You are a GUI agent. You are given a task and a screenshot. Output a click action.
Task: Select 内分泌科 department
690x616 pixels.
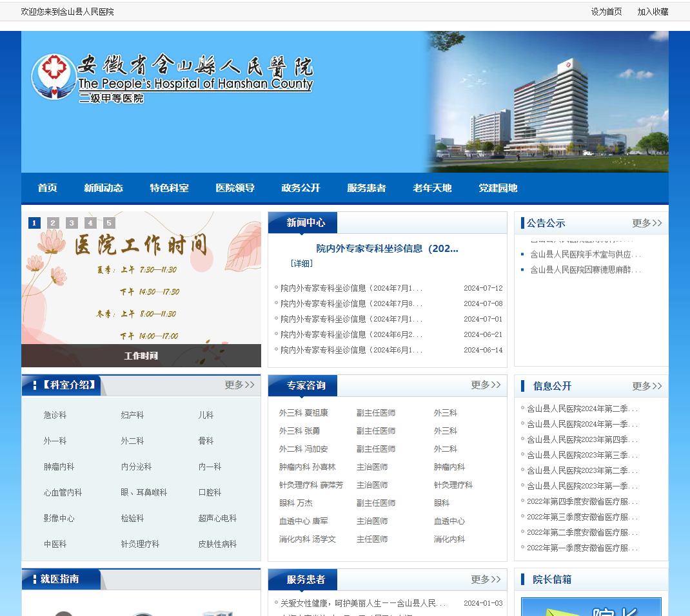point(137,467)
